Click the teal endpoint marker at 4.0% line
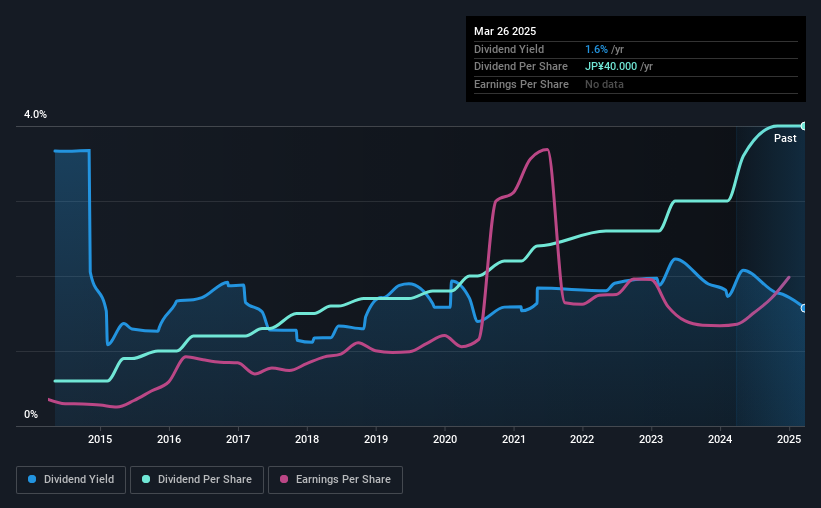The height and width of the screenshot is (508, 821). pos(804,126)
